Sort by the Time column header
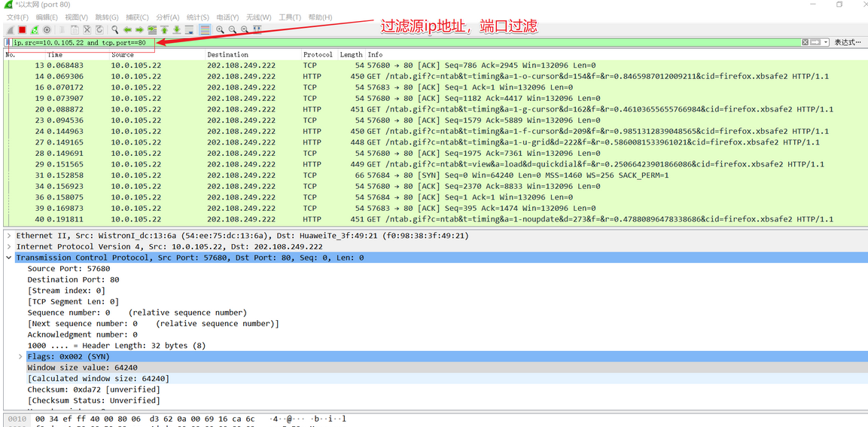Viewport: 868px width, 427px height. pyautogui.click(x=78, y=55)
